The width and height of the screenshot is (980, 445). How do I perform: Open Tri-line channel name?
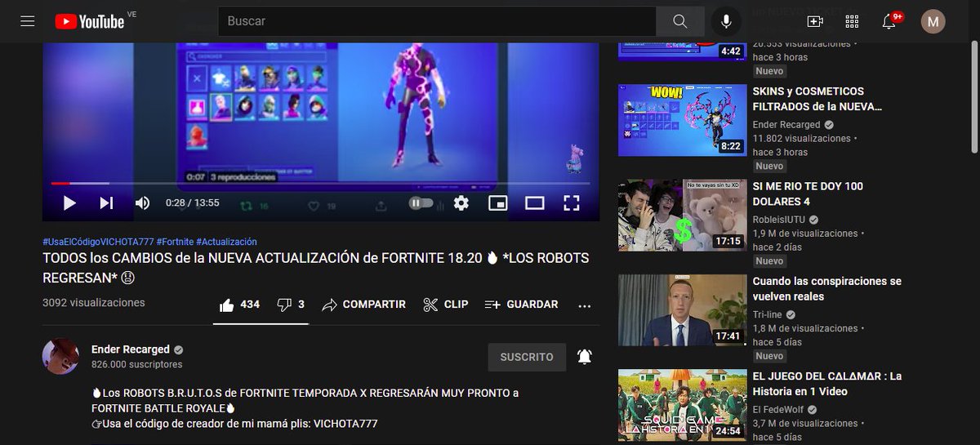point(767,314)
